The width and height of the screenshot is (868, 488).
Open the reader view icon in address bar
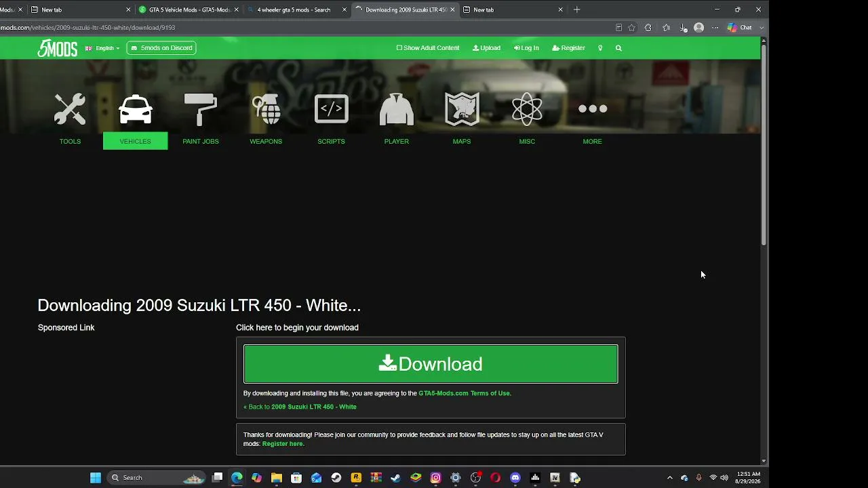point(618,28)
